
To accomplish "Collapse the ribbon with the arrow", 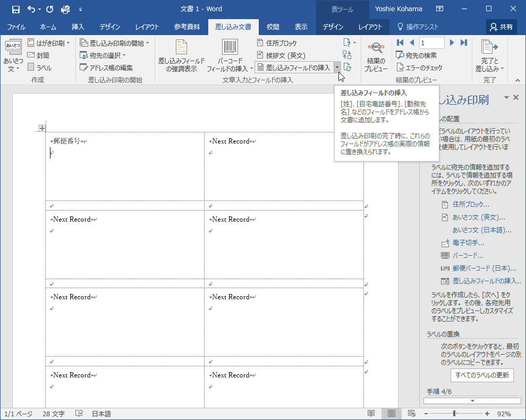I will [x=517, y=80].
